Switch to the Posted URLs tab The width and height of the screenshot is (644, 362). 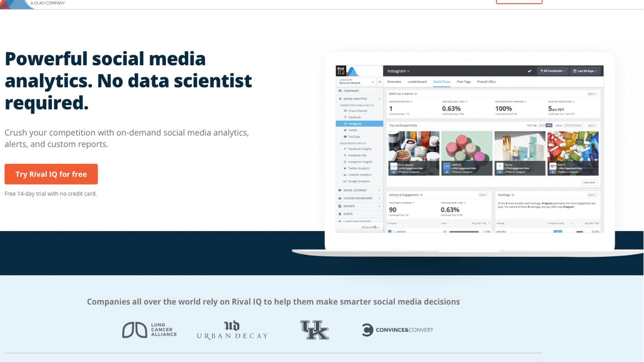(487, 81)
